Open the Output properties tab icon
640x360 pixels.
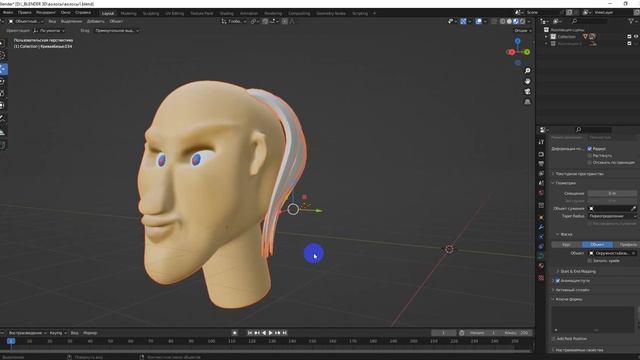pyautogui.click(x=541, y=164)
